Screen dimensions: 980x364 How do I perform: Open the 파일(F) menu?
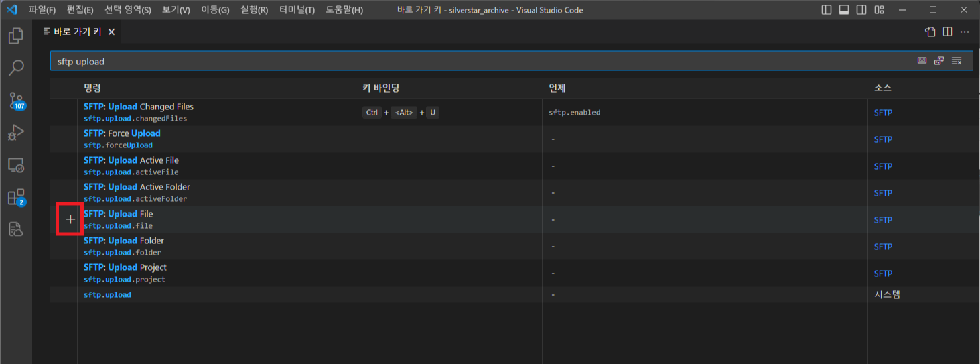(x=42, y=10)
